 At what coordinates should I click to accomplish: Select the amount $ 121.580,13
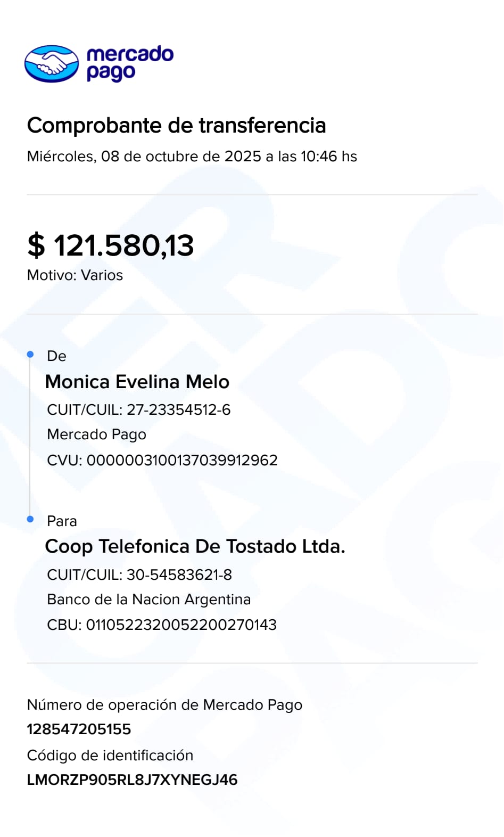click(x=111, y=245)
